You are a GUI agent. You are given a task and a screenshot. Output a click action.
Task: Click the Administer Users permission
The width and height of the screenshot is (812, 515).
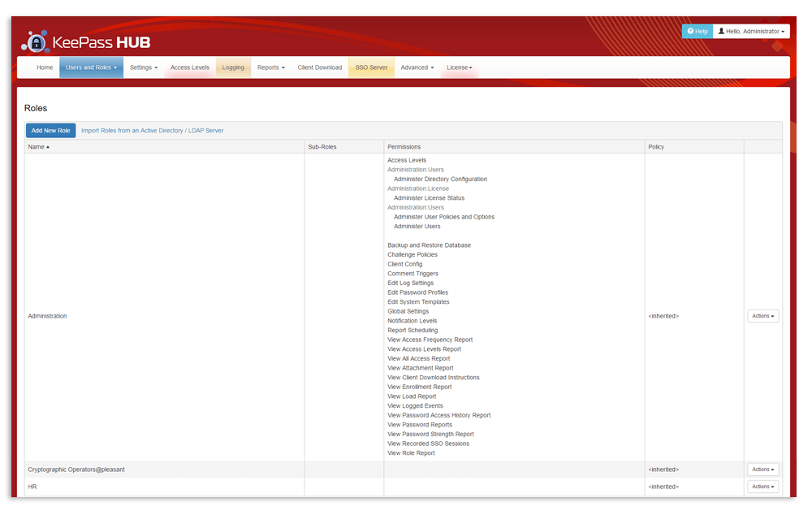(417, 227)
